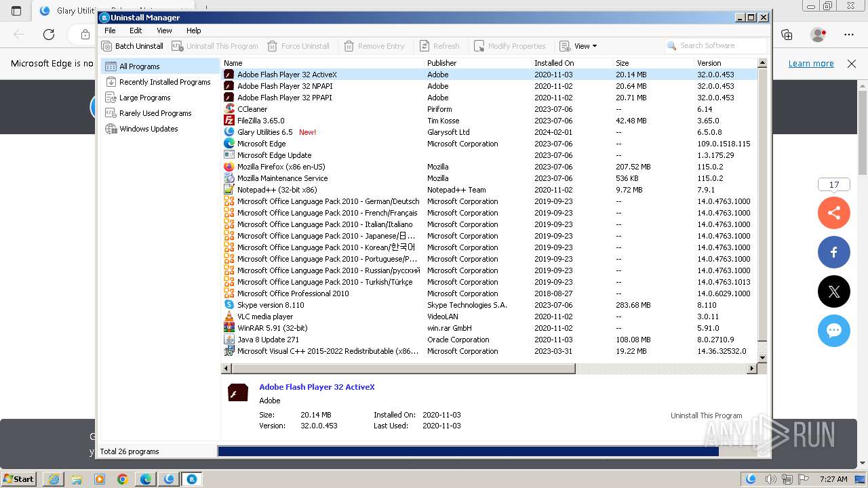Click the Facebook share button in Edge
This screenshot has height=488, width=868.
click(x=834, y=252)
